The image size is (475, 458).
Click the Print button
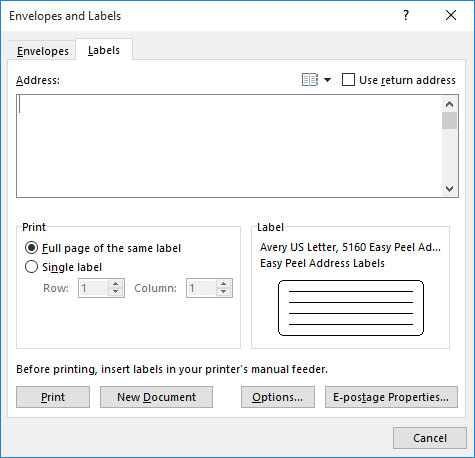53,397
